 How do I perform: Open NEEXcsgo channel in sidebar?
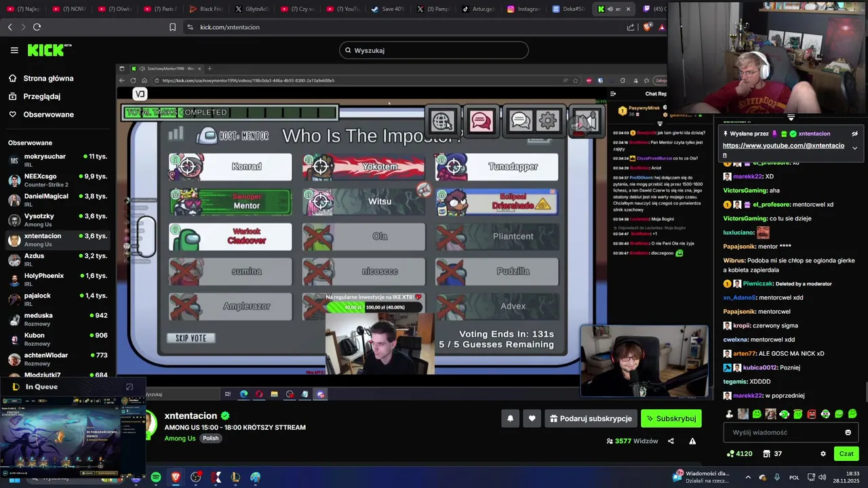(57, 180)
